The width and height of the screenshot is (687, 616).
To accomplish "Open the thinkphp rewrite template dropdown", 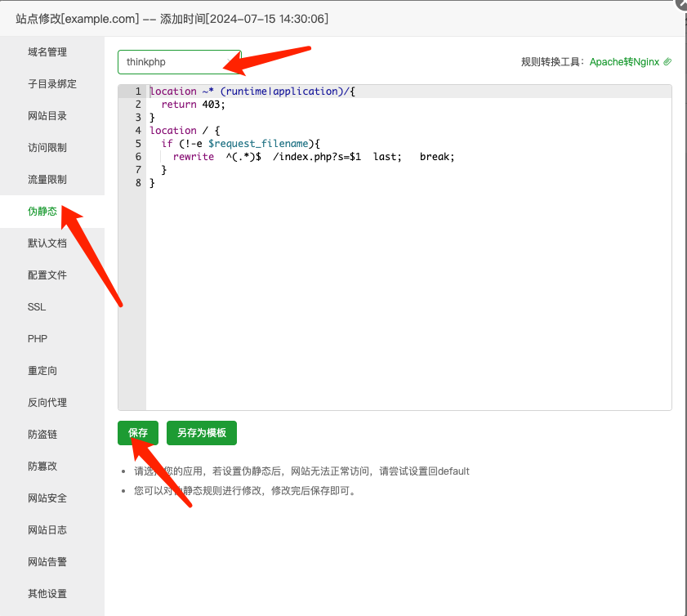I will pos(179,62).
